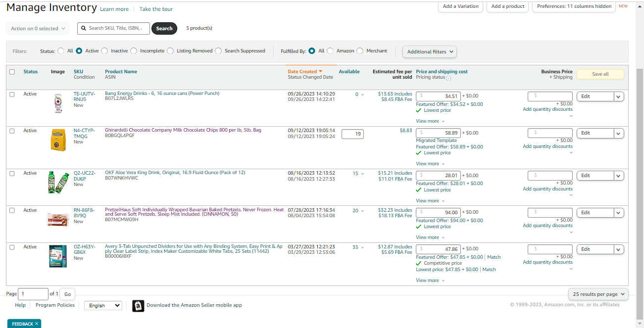Choose the Incomplete status filter
644x328 pixels.
[134, 50]
